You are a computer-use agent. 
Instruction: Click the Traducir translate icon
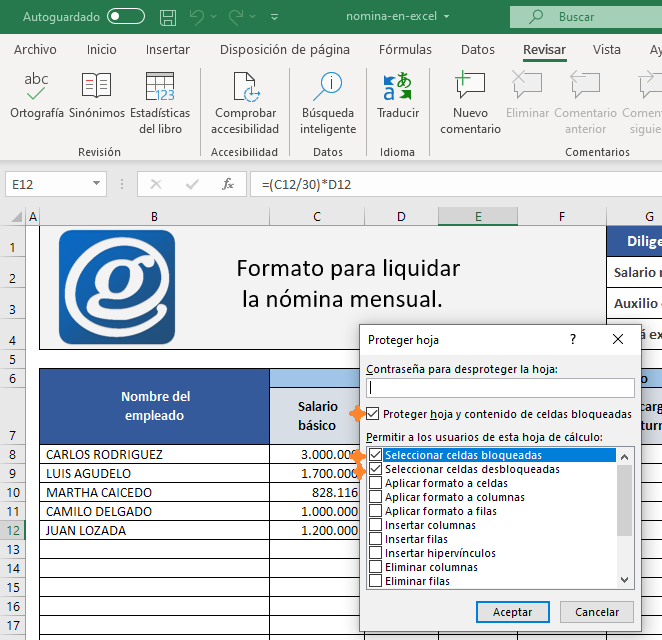pos(398,87)
